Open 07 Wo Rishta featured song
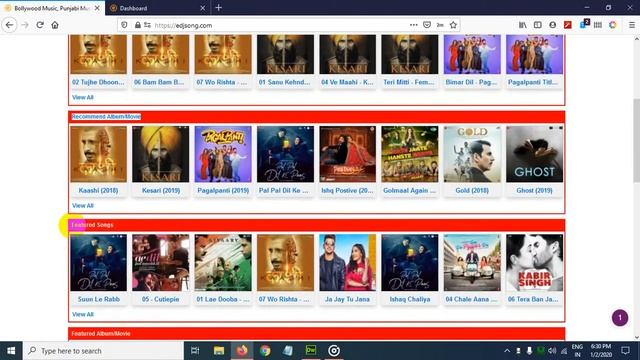This screenshot has width=640, height=360. point(284,299)
